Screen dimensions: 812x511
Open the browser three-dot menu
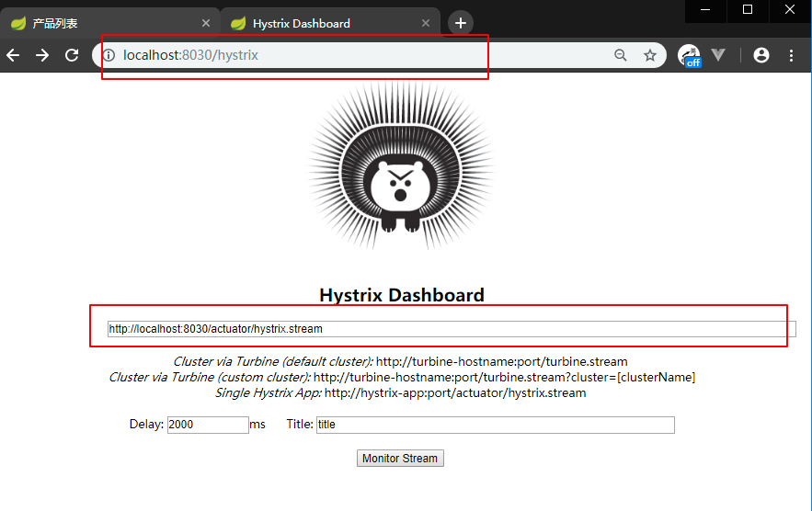pyautogui.click(x=791, y=55)
